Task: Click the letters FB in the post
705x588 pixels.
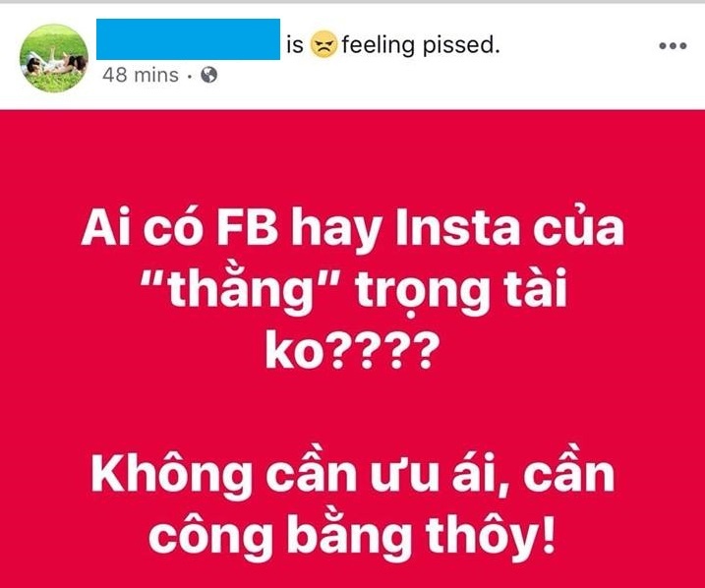Action: click(x=247, y=228)
